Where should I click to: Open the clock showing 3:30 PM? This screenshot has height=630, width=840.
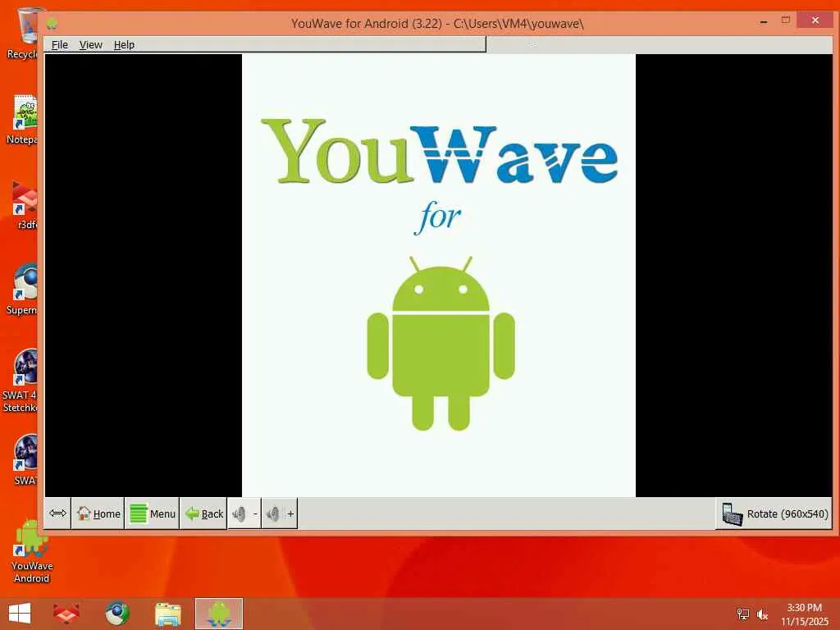point(804,614)
